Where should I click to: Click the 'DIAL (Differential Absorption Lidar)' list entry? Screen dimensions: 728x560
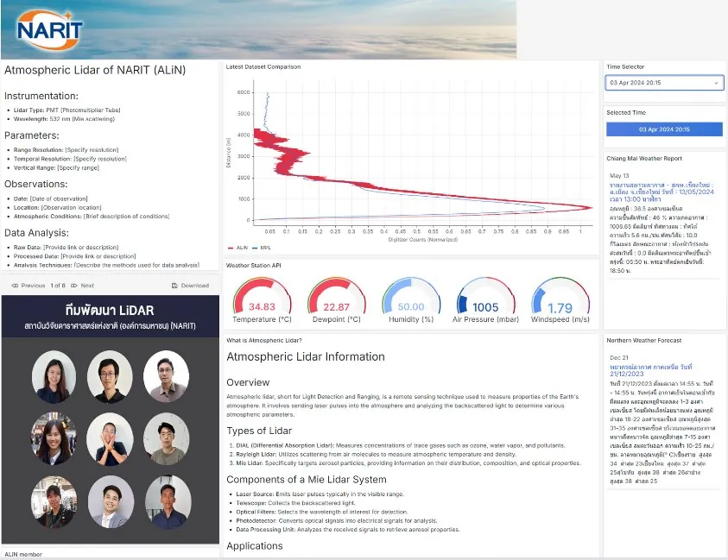click(x=401, y=445)
